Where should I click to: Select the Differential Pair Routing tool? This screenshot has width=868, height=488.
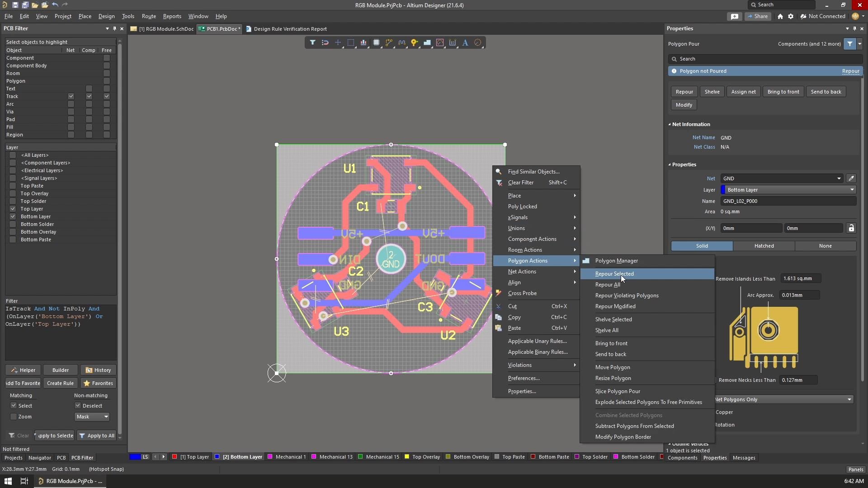(402, 42)
